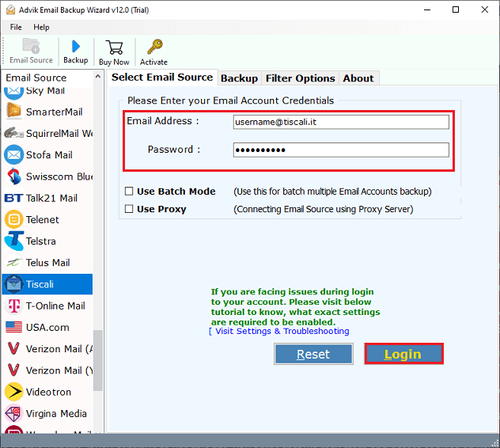Select the BT Talk21 Mail logo icon
Viewport: 500px width, 448px height.
(13, 198)
